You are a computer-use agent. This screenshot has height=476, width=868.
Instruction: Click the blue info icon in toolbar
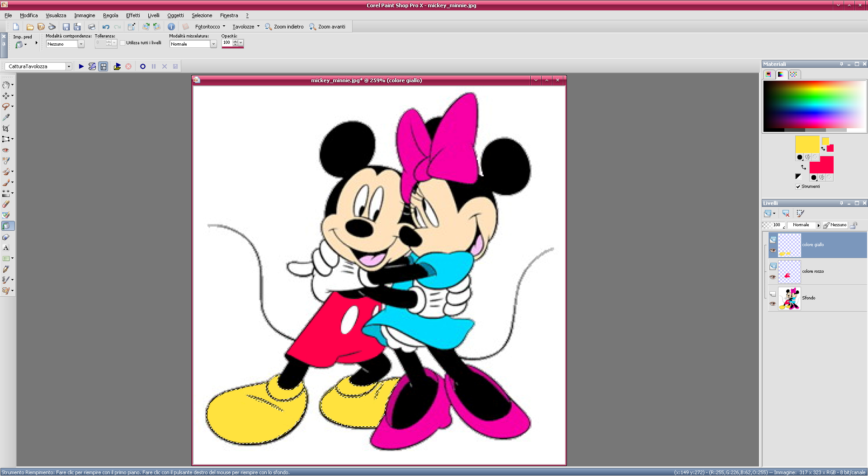(171, 27)
